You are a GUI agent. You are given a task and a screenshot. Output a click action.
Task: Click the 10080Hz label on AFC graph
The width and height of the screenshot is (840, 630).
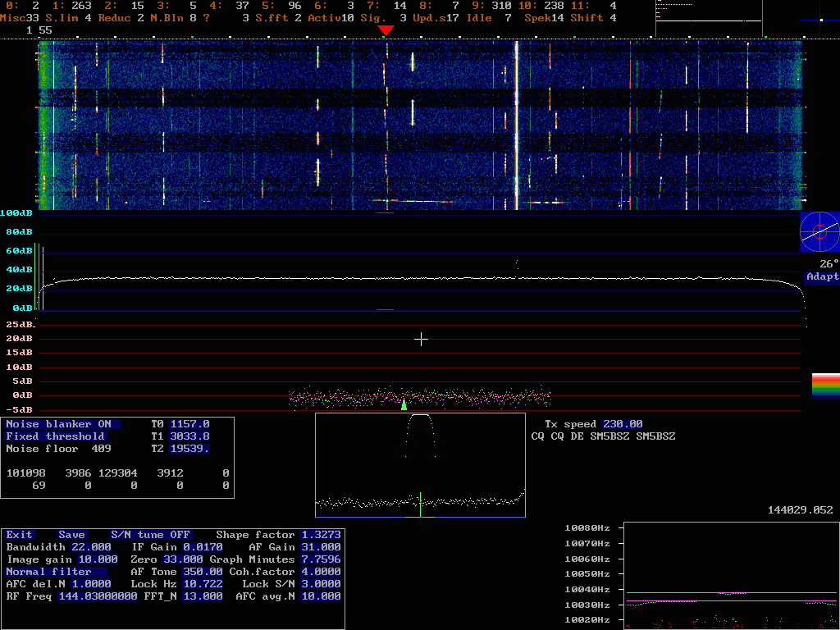coord(587,528)
